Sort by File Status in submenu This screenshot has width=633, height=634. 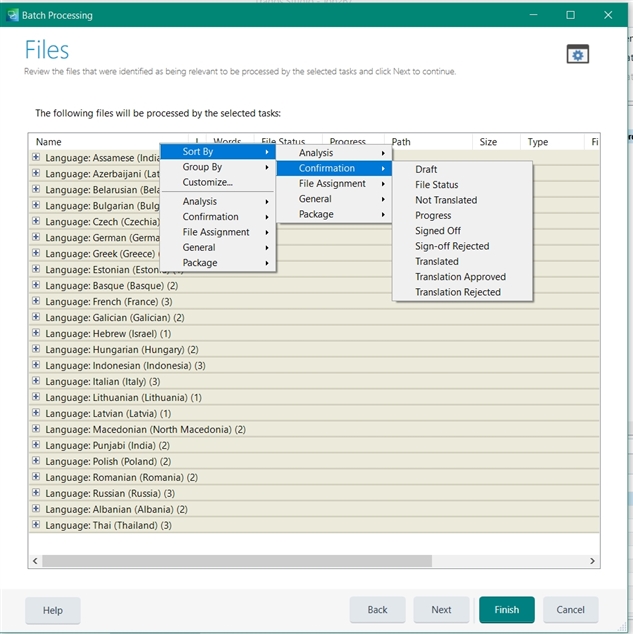tap(462, 185)
